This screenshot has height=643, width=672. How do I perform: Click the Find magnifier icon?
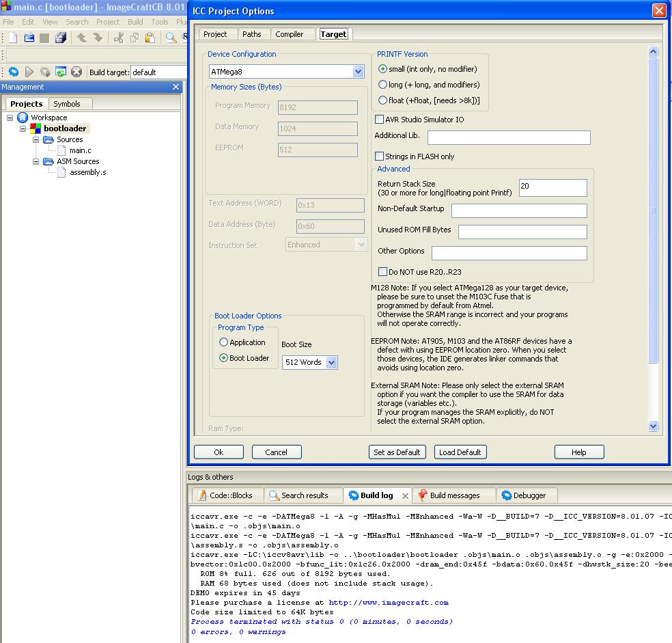coord(171,38)
